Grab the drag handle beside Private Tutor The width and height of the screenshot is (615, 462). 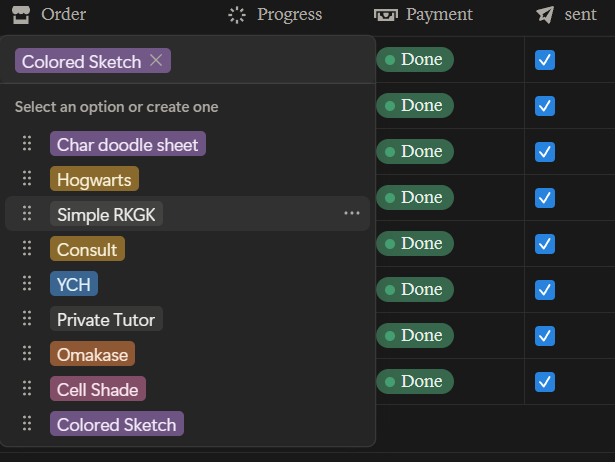(x=27, y=318)
